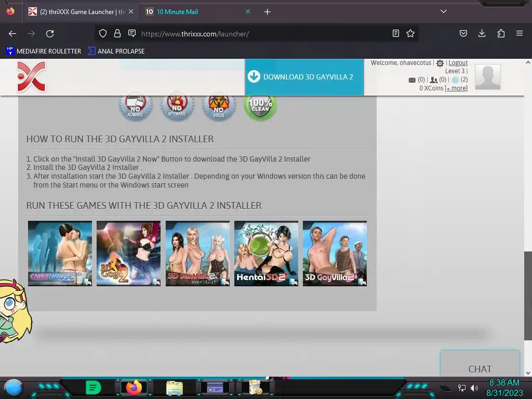
Task: Open the messages envelope icon
Action: 412,80
